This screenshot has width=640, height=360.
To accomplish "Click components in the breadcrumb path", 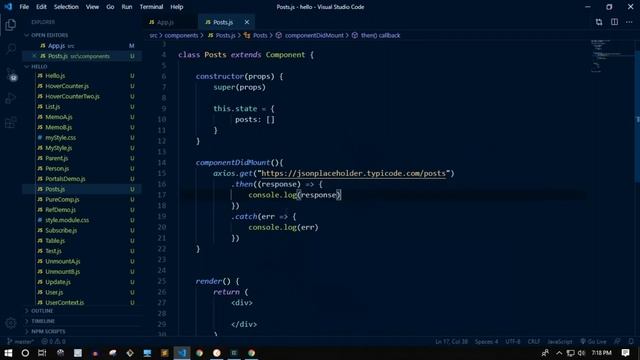I will [181, 36].
